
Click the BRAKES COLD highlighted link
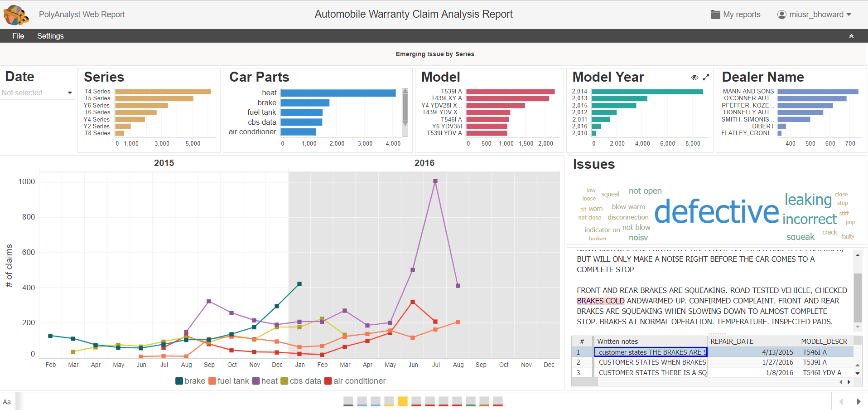click(601, 301)
